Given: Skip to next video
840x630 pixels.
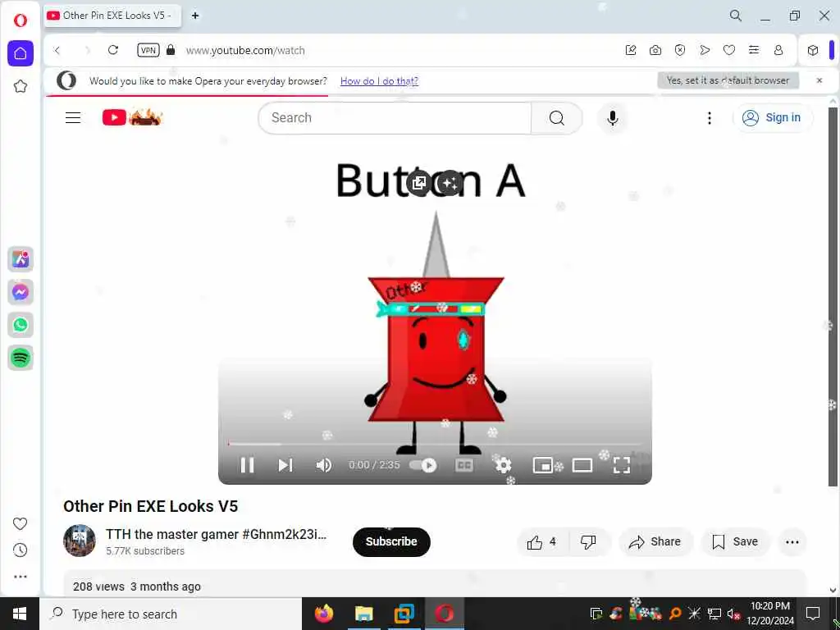Looking at the screenshot, I should 285,465.
